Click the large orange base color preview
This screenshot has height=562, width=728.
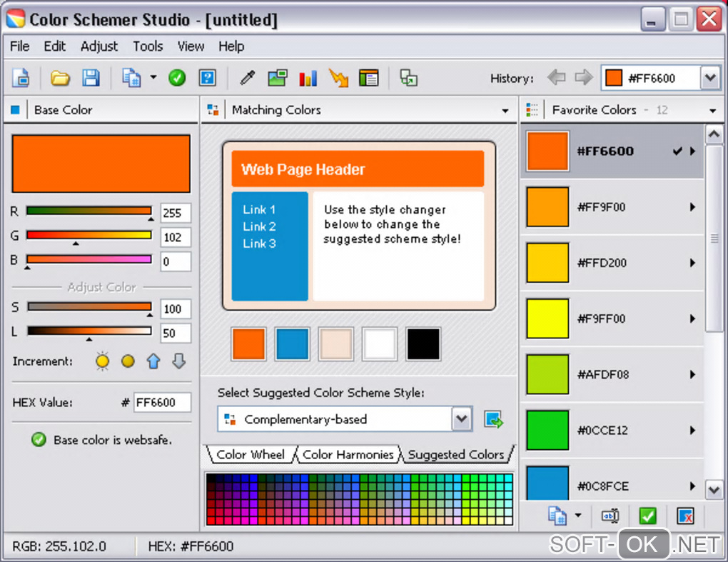[x=101, y=164]
